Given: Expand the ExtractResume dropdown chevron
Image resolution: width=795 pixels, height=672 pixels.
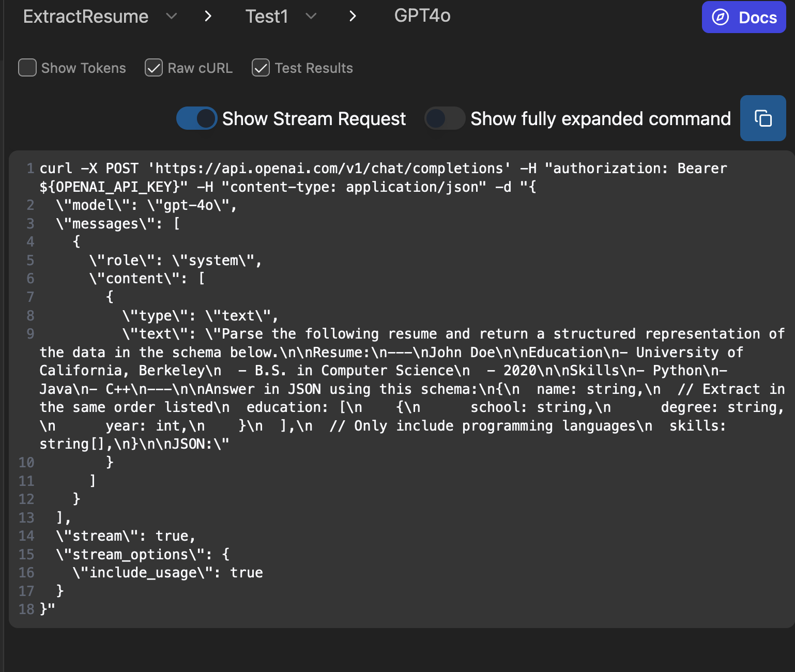Looking at the screenshot, I should (172, 17).
